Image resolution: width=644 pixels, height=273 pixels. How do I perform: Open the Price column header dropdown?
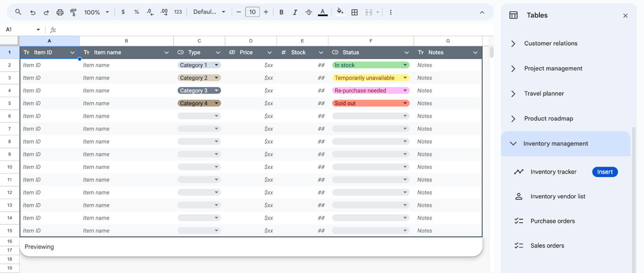coord(269,52)
